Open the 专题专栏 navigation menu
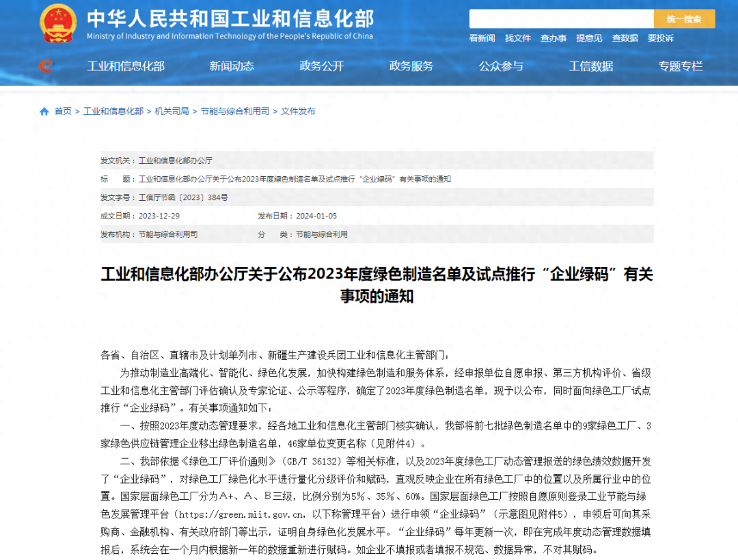Viewport: 738px width, 560px height. click(681, 66)
